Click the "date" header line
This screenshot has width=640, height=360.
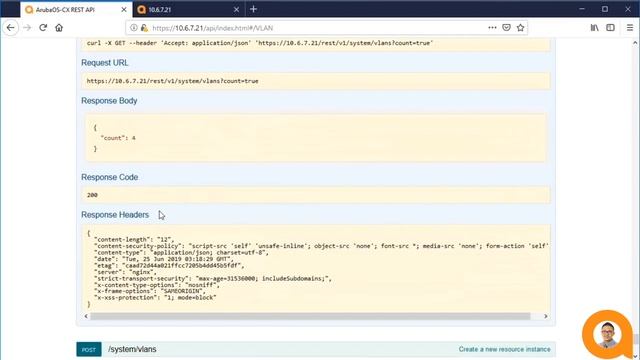click(164, 259)
